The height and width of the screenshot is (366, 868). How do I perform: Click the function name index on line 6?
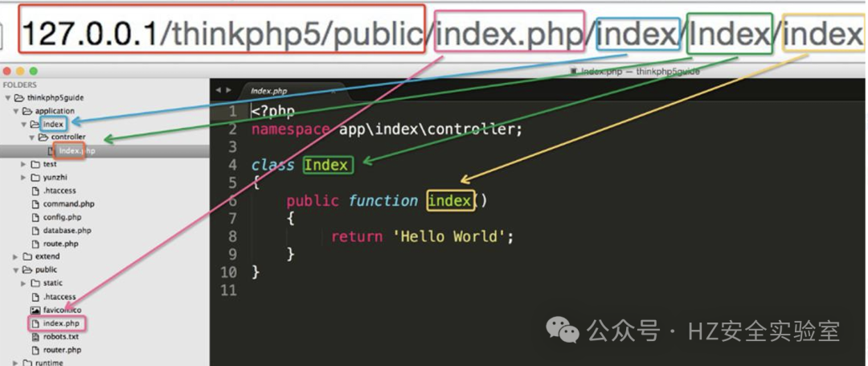coord(451,200)
